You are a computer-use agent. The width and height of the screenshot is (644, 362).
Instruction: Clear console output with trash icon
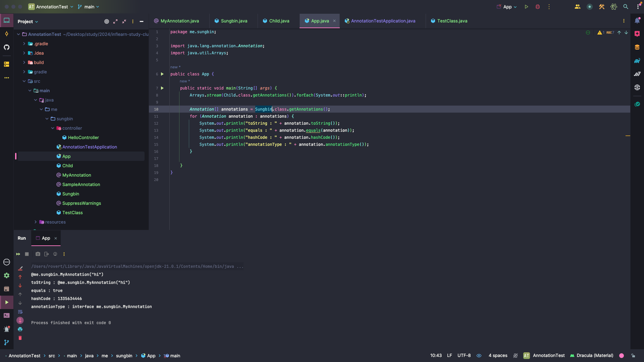(20, 338)
